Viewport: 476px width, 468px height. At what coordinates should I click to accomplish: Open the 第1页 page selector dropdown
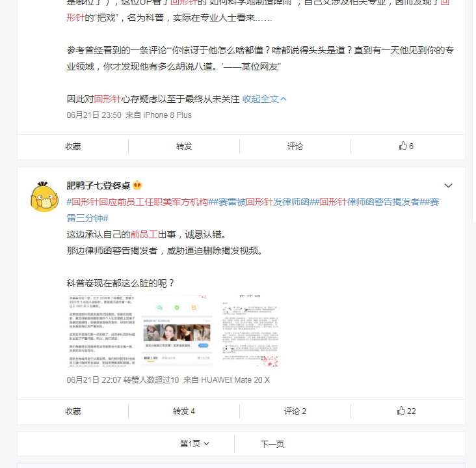pos(194,444)
